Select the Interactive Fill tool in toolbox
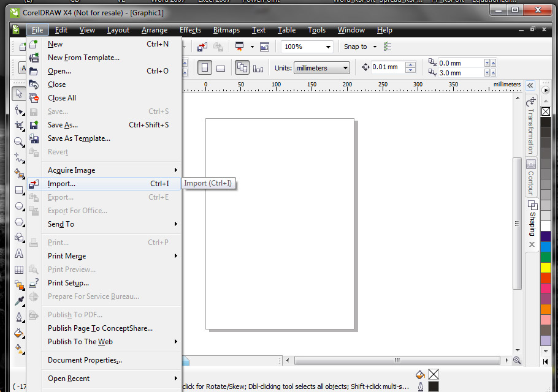Viewport: 558px width, 392px height. tap(19, 349)
